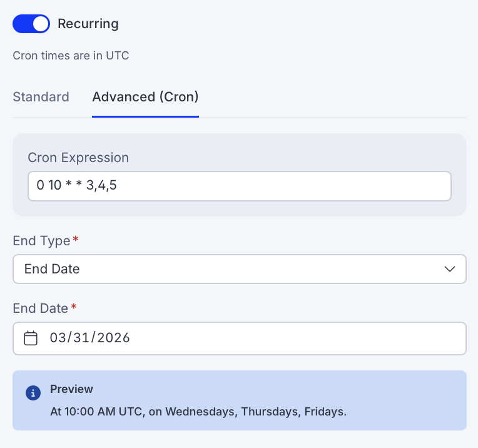Switch to the Standard tab
478x448 pixels.
(41, 97)
